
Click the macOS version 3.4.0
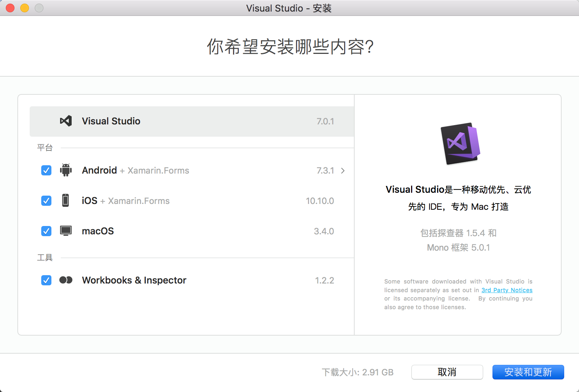point(324,231)
